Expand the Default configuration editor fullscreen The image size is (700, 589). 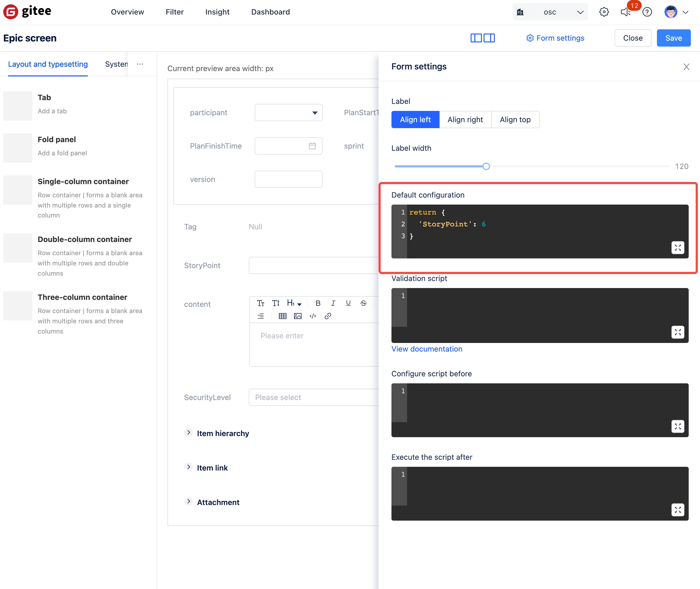677,248
